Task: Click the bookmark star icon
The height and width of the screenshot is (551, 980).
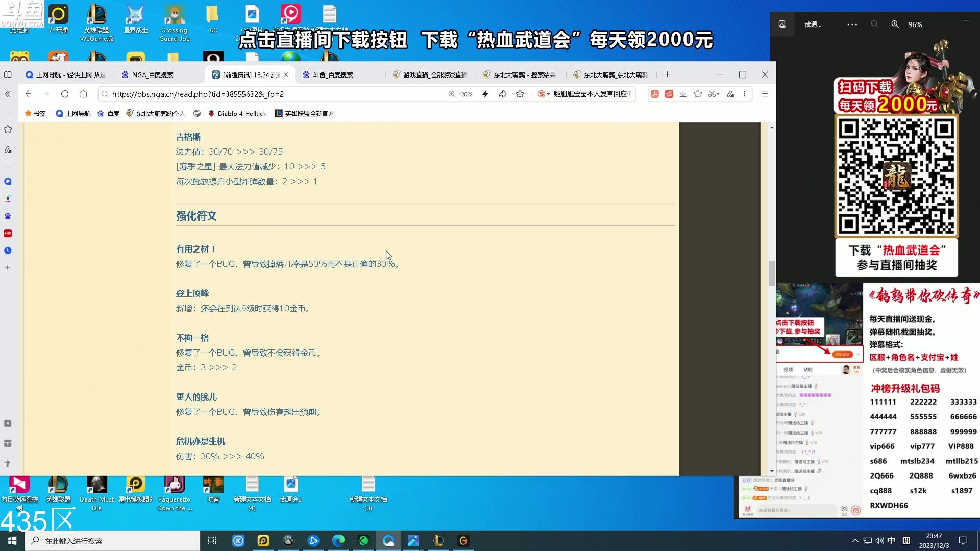Action: [520, 93]
